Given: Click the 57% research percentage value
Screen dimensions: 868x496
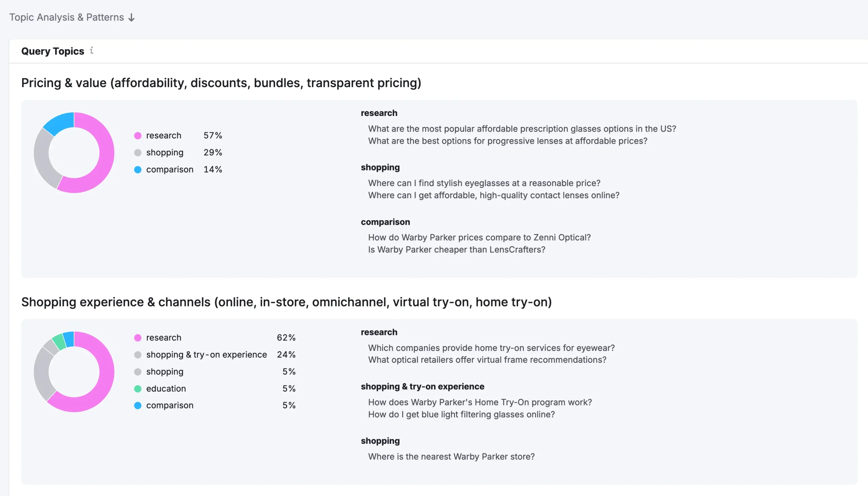Looking at the screenshot, I should coord(213,136).
